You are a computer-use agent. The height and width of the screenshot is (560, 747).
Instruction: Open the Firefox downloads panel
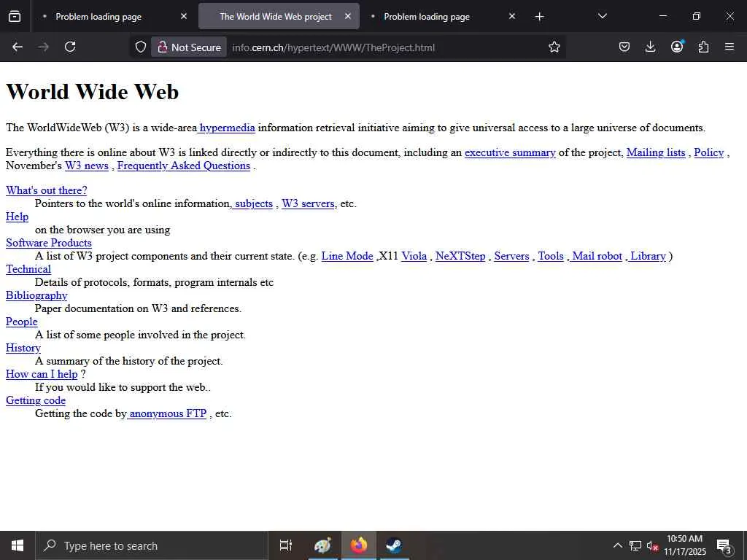click(650, 47)
